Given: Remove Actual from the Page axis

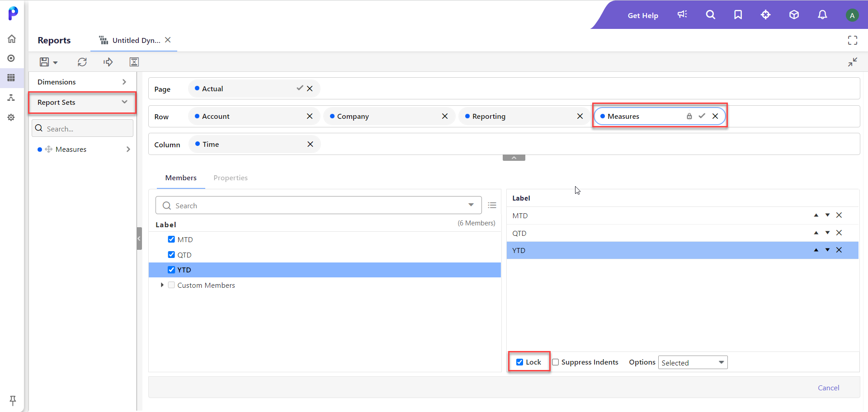Looking at the screenshot, I should (x=310, y=89).
